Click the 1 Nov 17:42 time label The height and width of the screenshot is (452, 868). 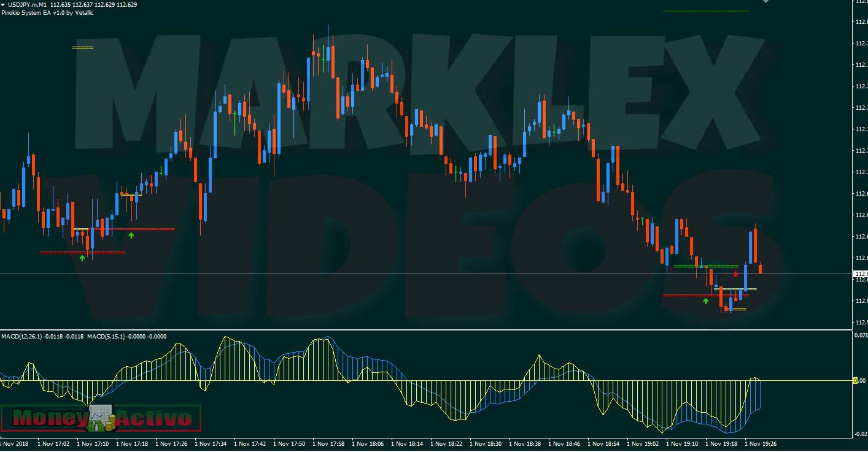250,443
